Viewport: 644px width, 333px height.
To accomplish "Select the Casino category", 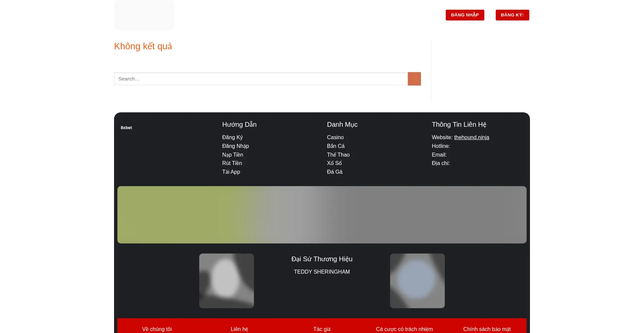I will tap(335, 137).
